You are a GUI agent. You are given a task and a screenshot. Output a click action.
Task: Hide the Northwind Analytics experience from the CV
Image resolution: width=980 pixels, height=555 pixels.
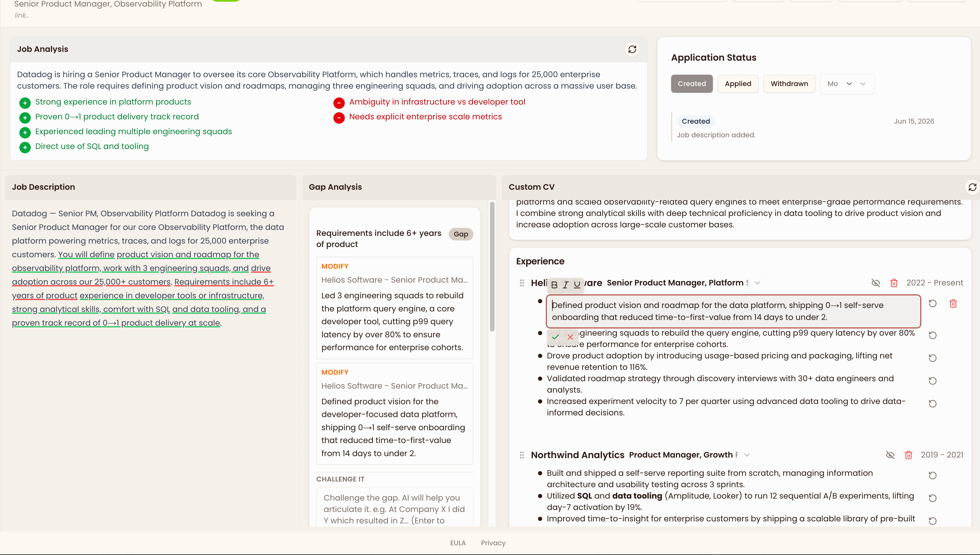(890, 455)
